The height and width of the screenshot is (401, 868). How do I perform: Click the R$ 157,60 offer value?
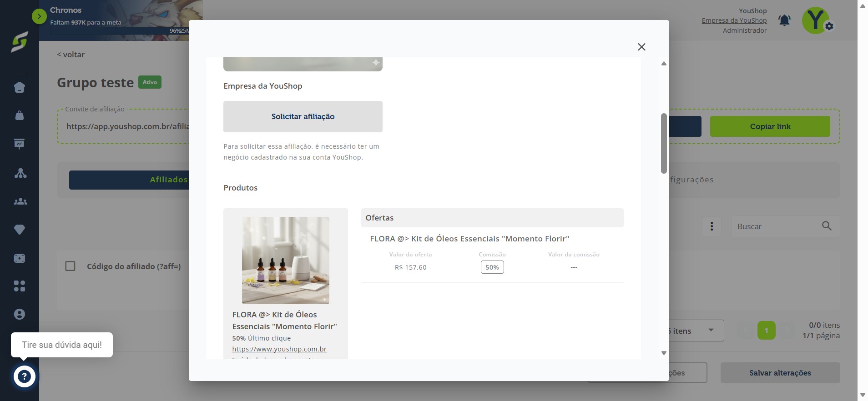(x=411, y=267)
